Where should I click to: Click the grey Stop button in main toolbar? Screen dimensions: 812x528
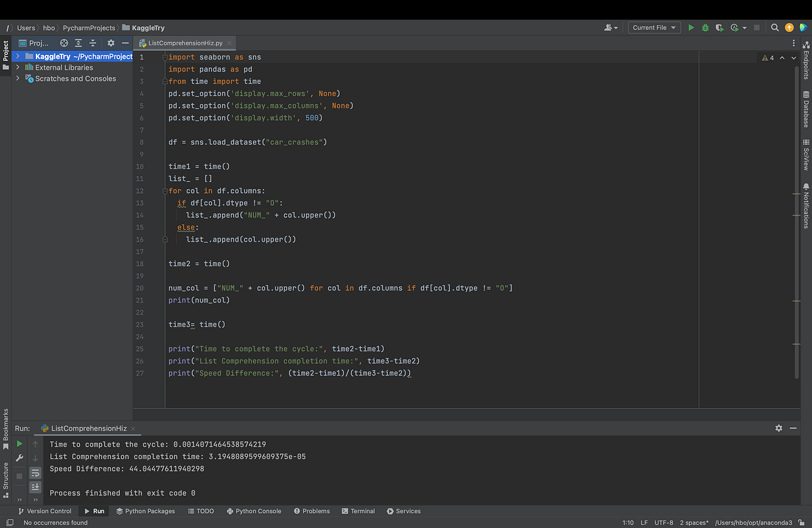pos(757,28)
